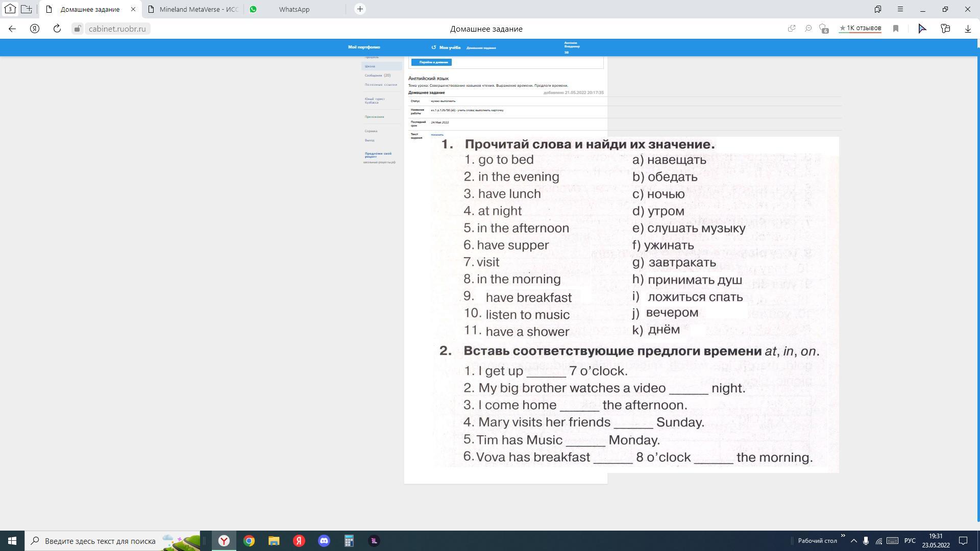This screenshot has width=980, height=551.
Task: Open the protection shield icon with badge 6
Action: 823,29
